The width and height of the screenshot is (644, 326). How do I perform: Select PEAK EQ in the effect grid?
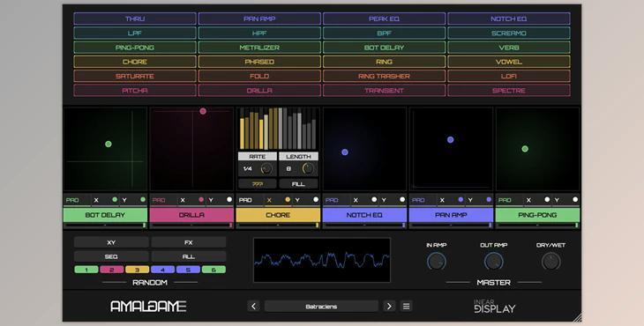(384, 19)
